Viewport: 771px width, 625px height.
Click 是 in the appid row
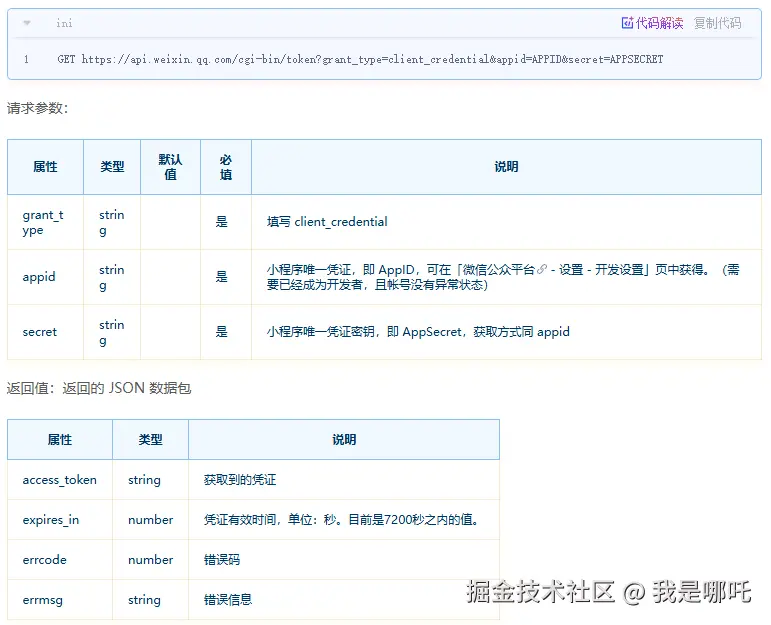pos(222,277)
